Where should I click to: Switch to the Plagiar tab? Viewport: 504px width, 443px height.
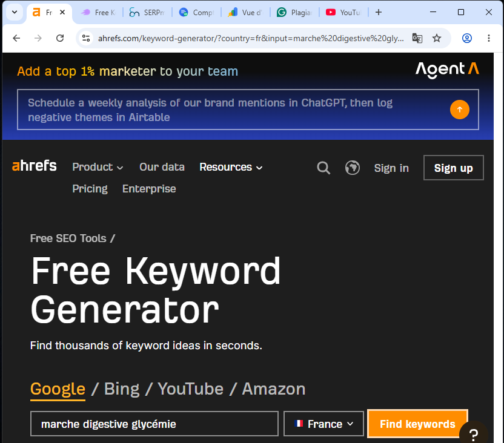[294, 13]
